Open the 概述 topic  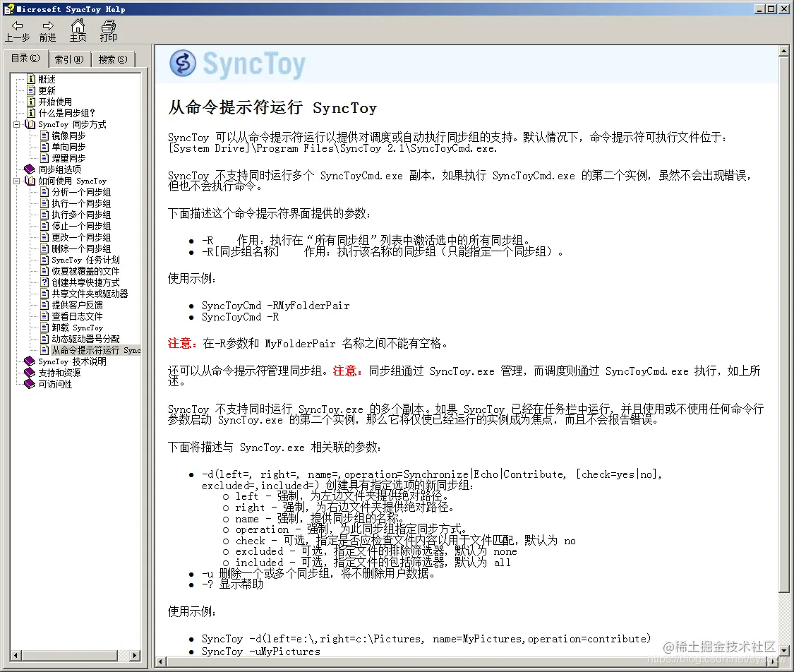tap(47, 79)
